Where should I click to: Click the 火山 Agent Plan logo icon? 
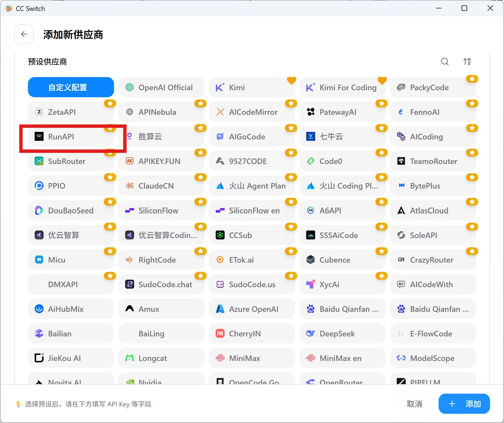pos(220,186)
